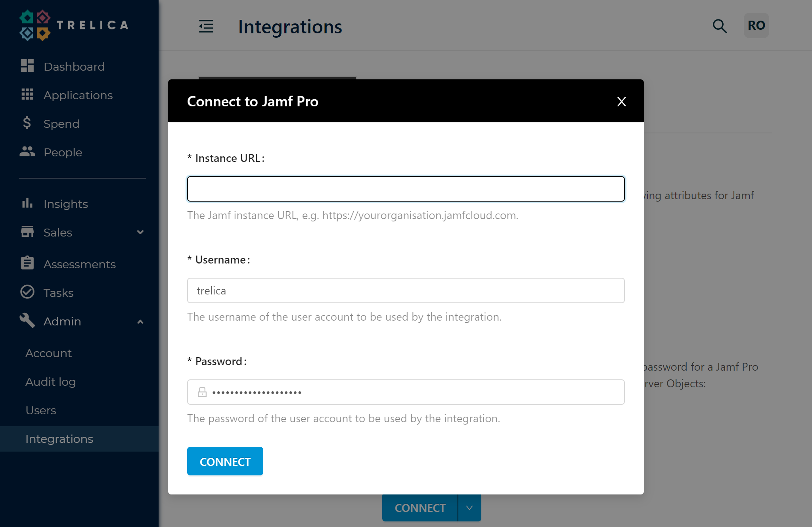Focus the Instance URL field
Screen dimensions: 812x527
pos(406,189)
